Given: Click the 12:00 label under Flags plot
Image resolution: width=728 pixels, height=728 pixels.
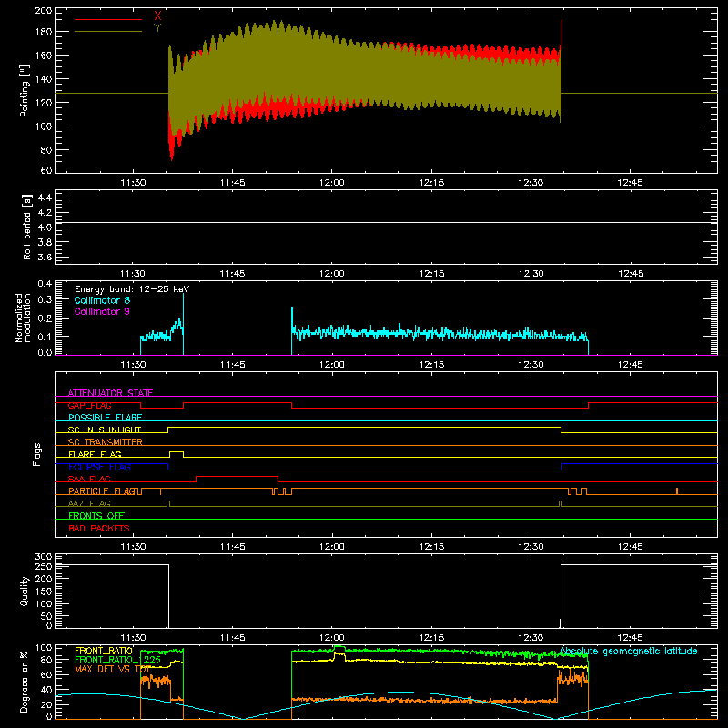Looking at the screenshot, I should click(332, 547).
